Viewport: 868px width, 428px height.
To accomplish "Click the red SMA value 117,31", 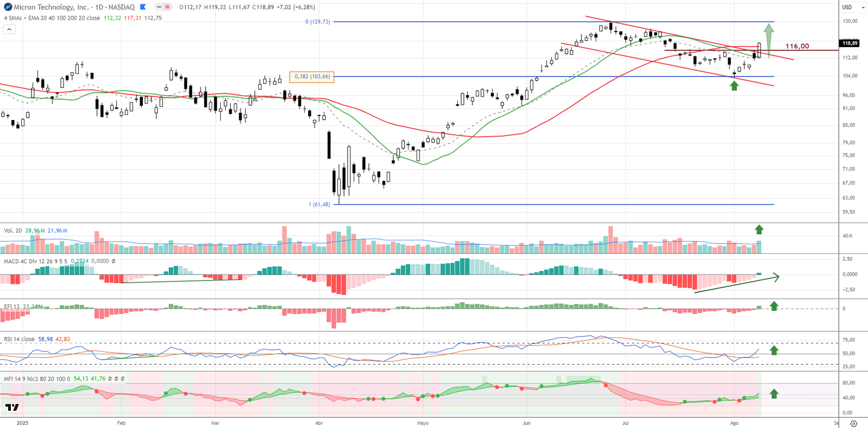I will pyautogui.click(x=133, y=18).
